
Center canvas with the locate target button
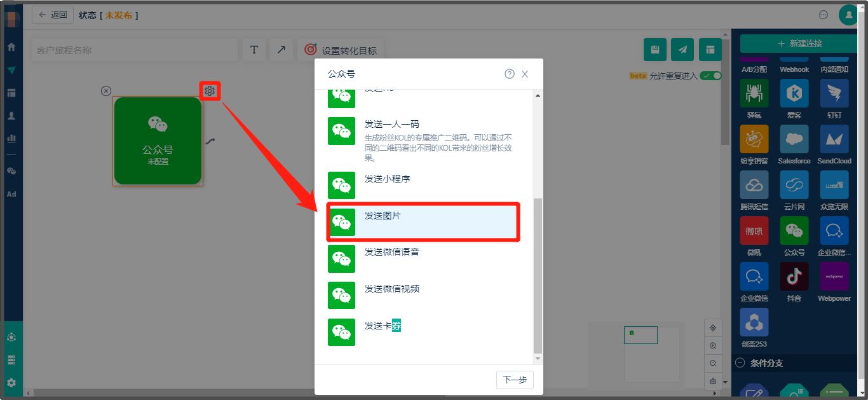[713, 328]
